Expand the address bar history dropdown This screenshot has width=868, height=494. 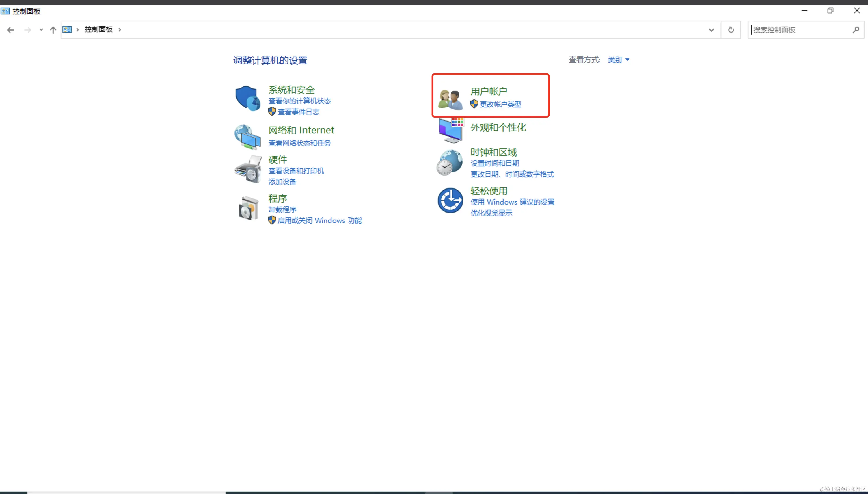tap(711, 30)
